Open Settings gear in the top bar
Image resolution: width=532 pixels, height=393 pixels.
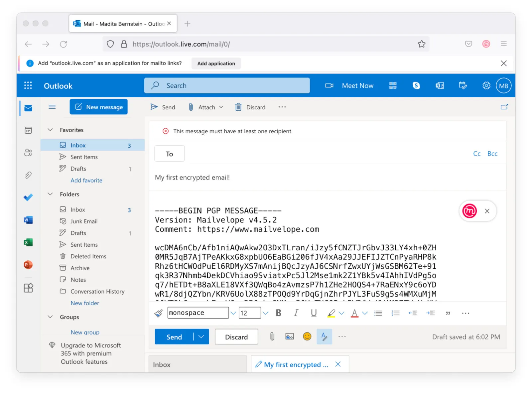pos(486,85)
